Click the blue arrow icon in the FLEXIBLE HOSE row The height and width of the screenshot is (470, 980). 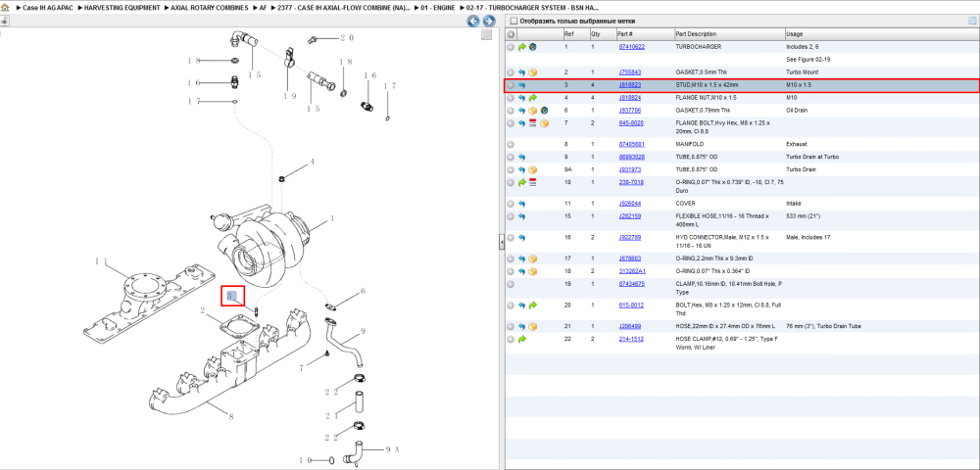point(522,216)
